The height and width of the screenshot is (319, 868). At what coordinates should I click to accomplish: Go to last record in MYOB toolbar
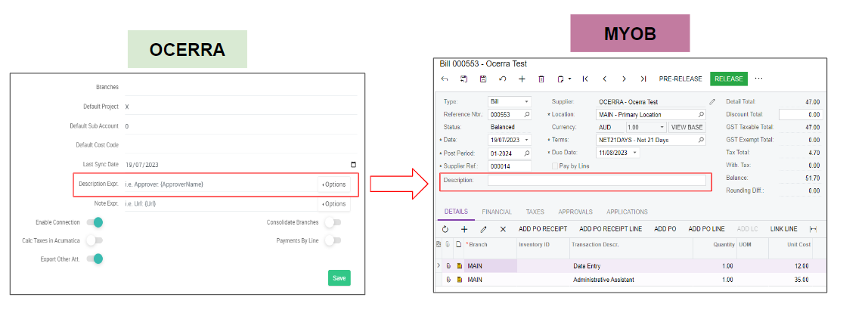(643, 79)
